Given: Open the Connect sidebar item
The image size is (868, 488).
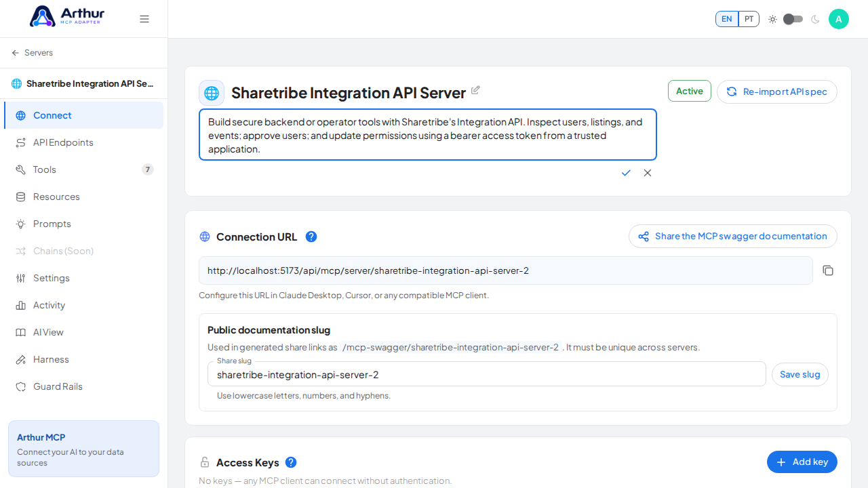Looking at the screenshot, I should click(84, 115).
